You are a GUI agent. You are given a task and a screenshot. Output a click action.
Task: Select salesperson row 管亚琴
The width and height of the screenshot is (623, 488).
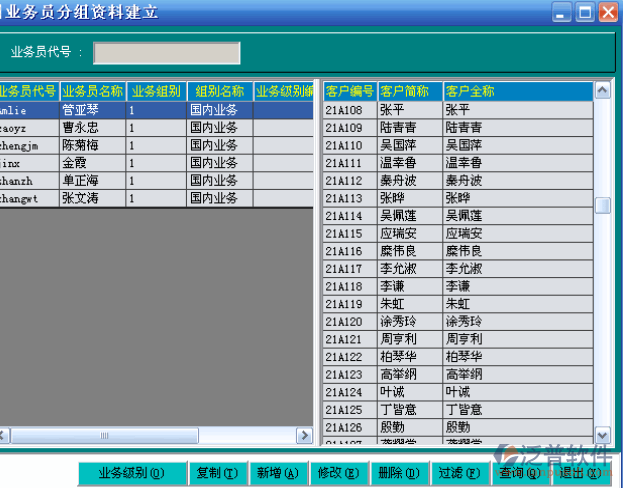coord(92,110)
